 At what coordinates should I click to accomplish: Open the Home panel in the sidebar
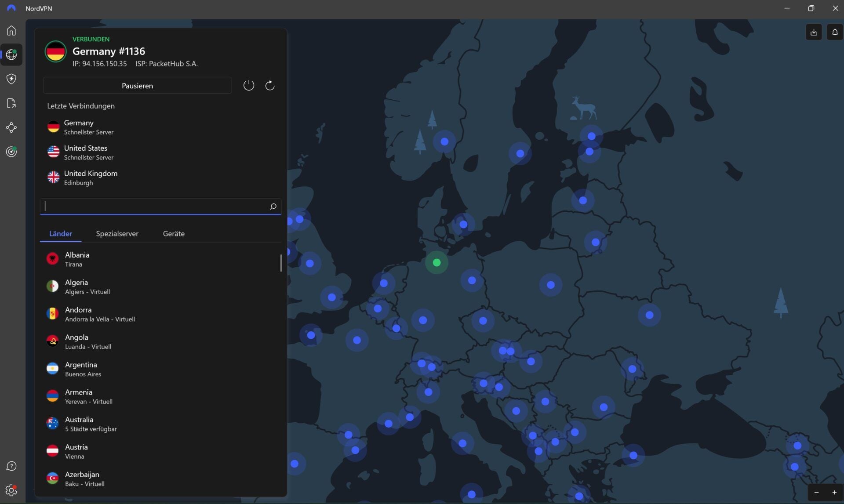[x=11, y=31]
